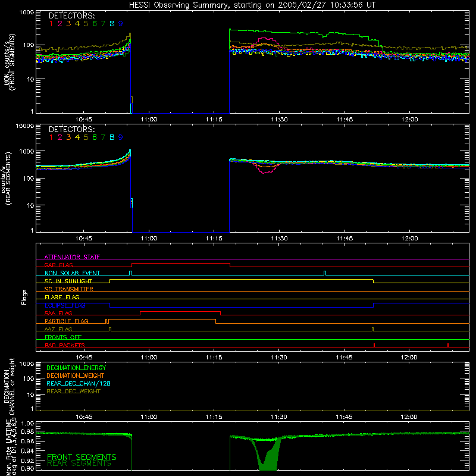
Task: Click the last BAD_PACKETS spike after 12:00
Action: pyautogui.click(x=448, y=345)
